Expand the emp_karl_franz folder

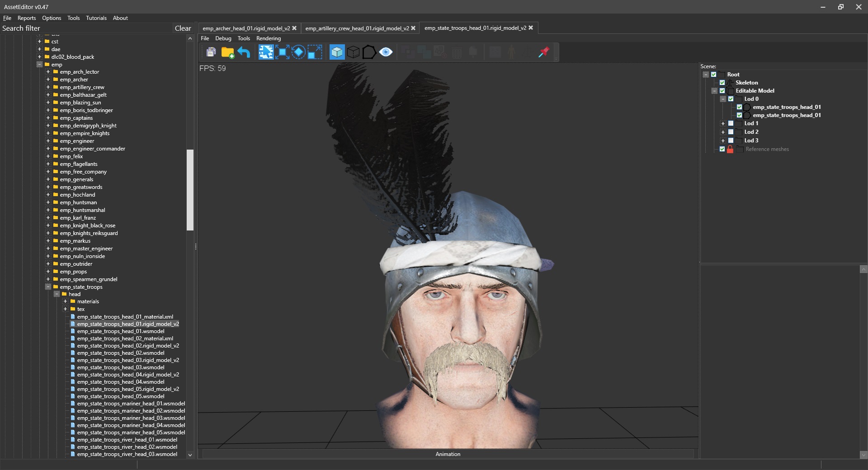[48, 218]
